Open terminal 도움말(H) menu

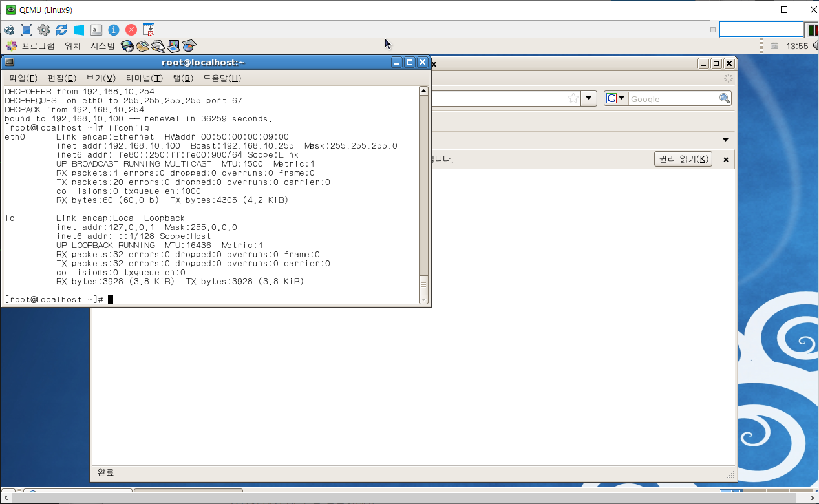tap(222, 78)
